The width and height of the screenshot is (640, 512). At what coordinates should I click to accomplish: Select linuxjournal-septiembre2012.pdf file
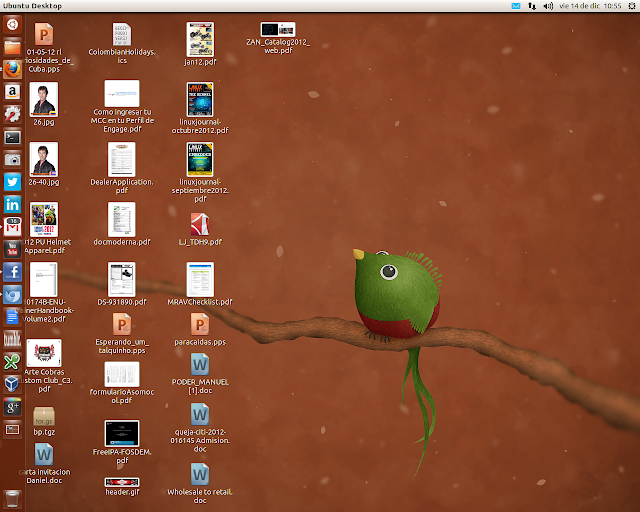(200, 172)
